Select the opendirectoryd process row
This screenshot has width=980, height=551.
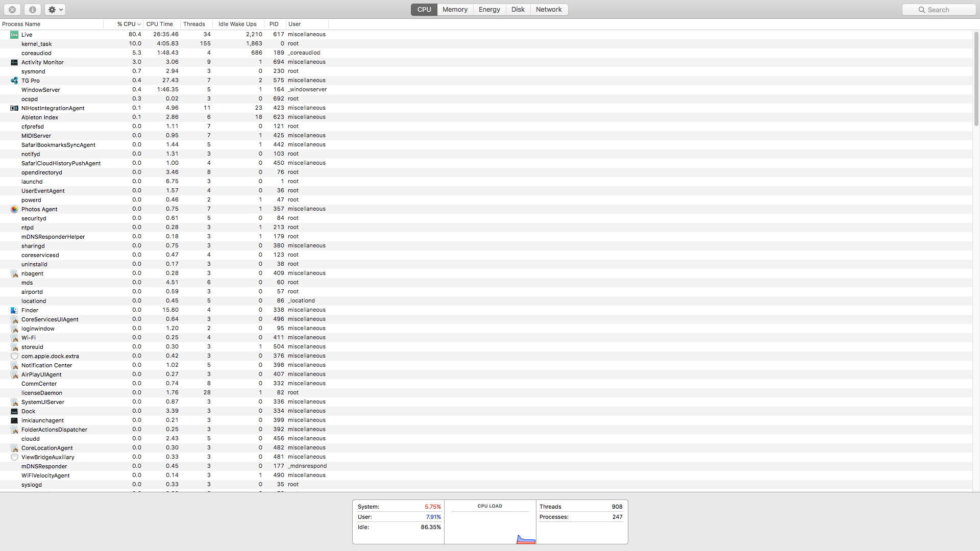[486, 172]
